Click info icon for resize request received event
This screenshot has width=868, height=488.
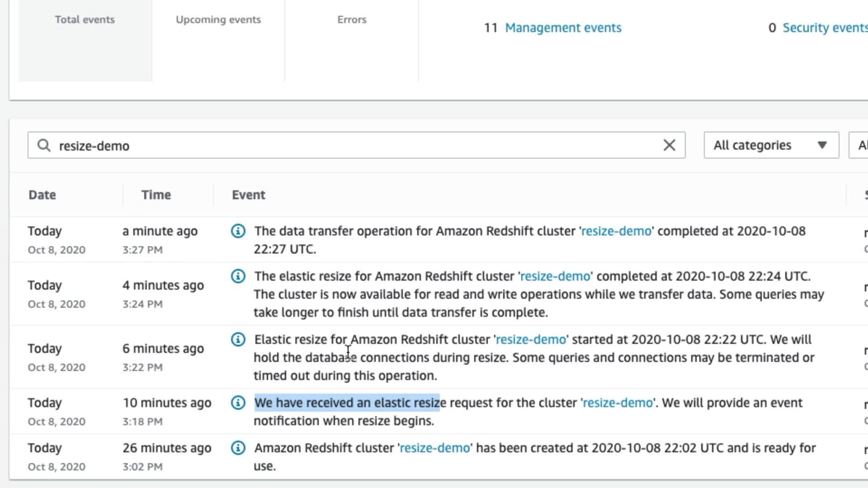tap(238, 403)
